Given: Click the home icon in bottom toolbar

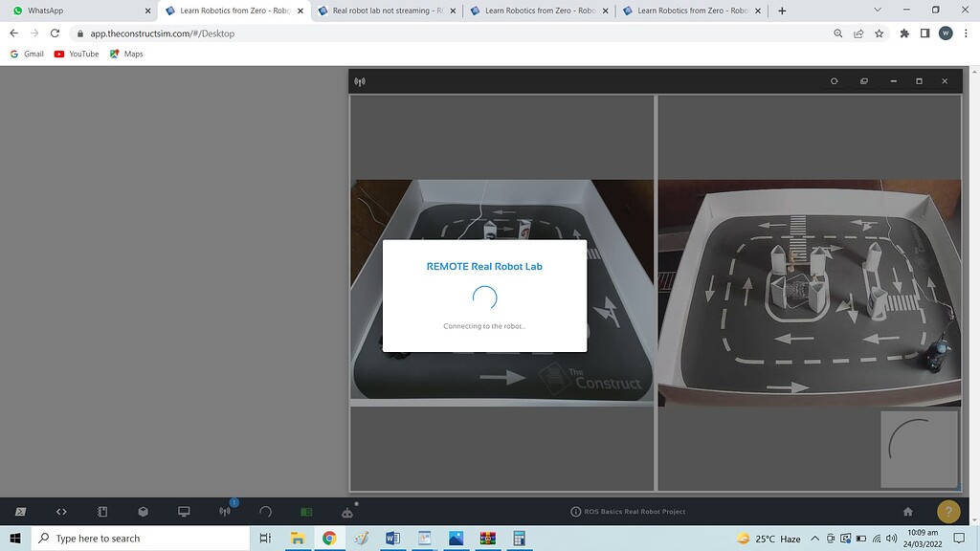Looking at the screenshot, I should [x=908, y=512].
